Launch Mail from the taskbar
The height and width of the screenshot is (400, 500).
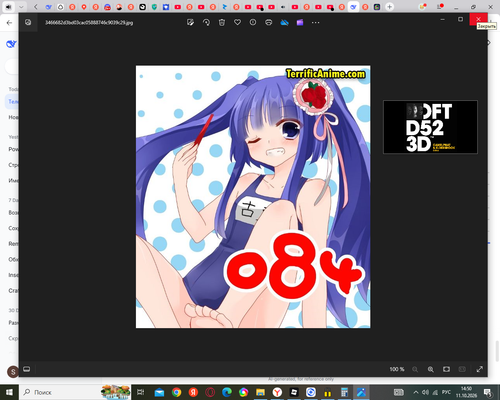[159, 392]
